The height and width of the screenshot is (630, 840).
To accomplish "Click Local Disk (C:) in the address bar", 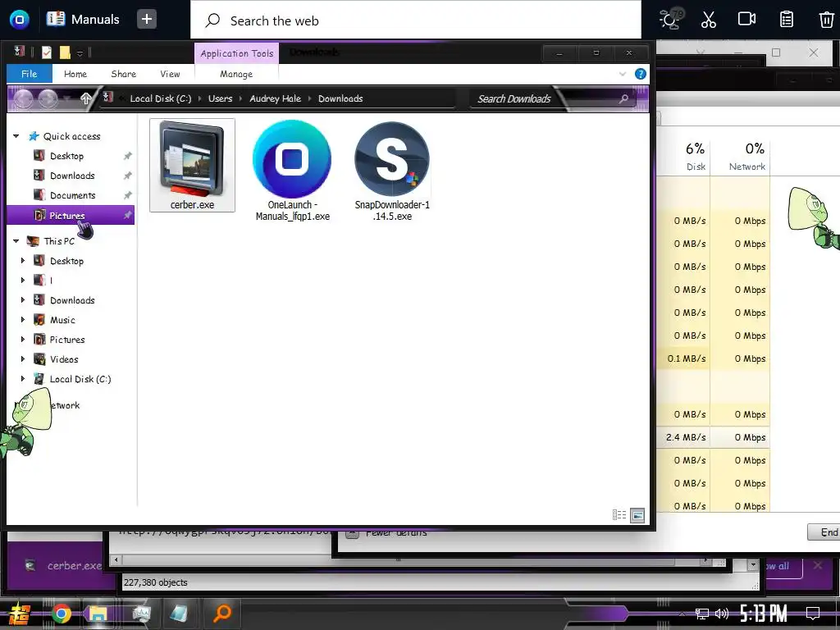I will tap(160, 98).
